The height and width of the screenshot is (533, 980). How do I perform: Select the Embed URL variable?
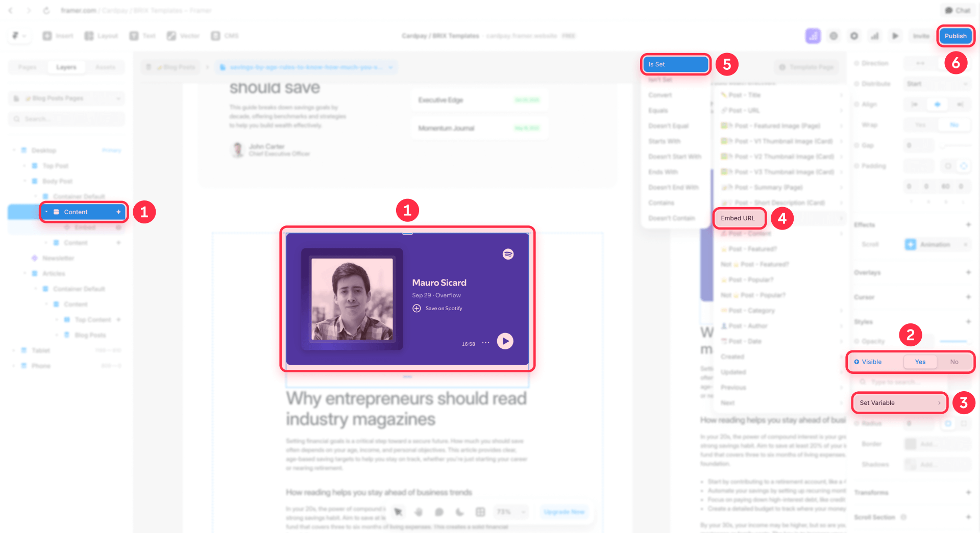(738, 218)
